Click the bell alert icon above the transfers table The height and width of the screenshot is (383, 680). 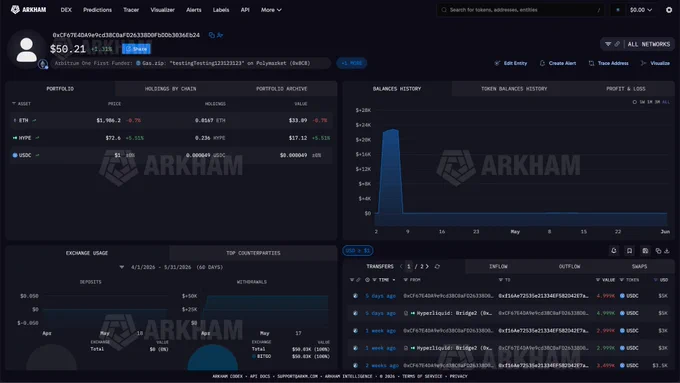[614, 251]
